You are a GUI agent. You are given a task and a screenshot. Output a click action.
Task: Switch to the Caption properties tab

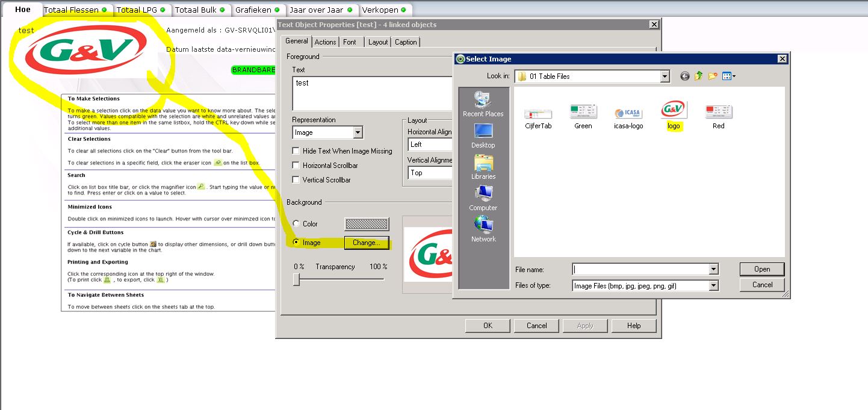pos(406,42)
